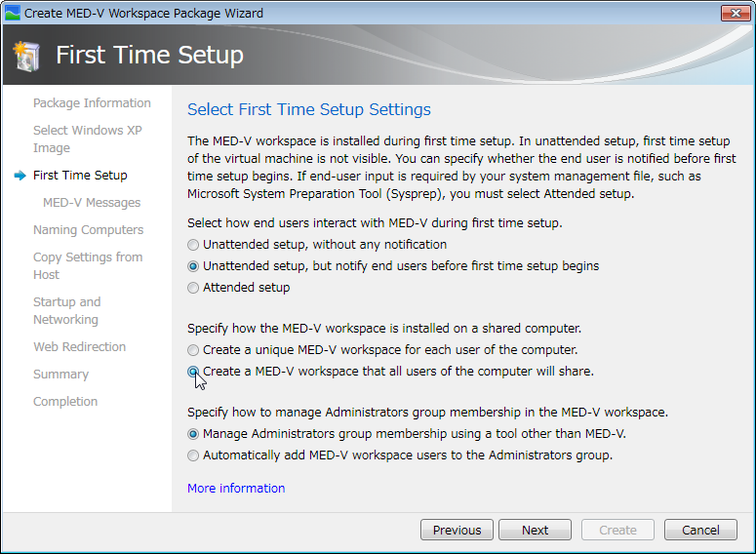Screen dimensions: 756x554
Task: Choose the Attended setup option
Action: click(x=193, y=288)
